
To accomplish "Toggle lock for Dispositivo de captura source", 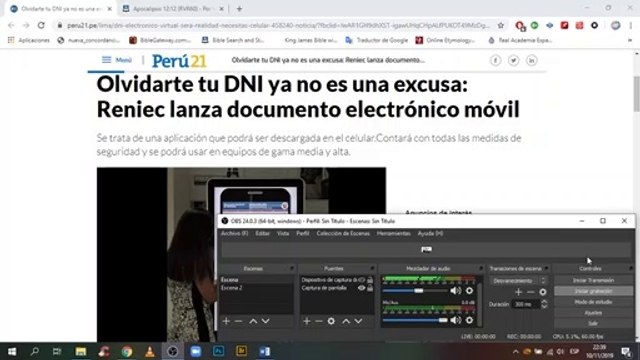I will (x=370, y=280).
